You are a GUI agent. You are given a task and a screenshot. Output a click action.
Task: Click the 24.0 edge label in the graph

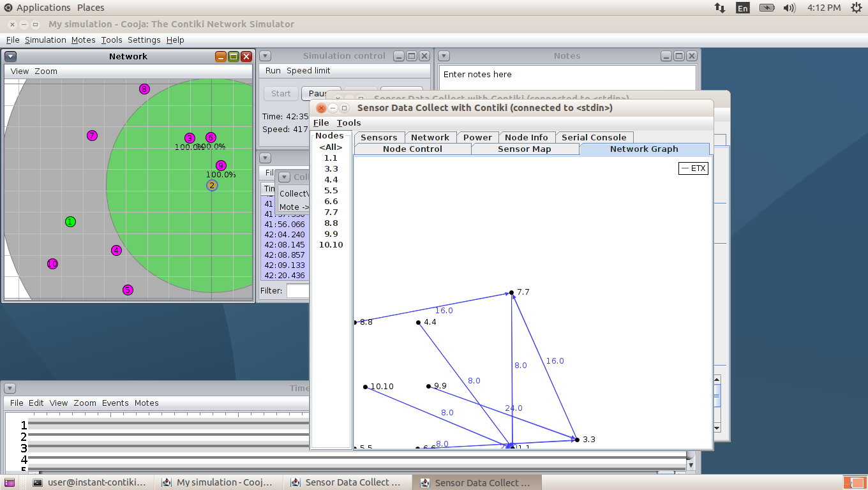click(514, 408)
